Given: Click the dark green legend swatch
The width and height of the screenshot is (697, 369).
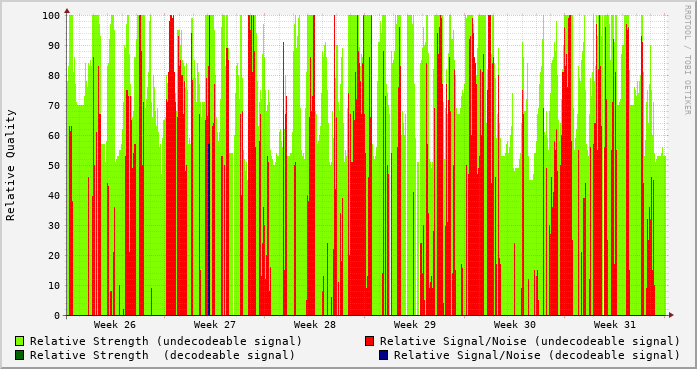Looking at the screenshot, I should pyautogui.click(x=20, y=355).
